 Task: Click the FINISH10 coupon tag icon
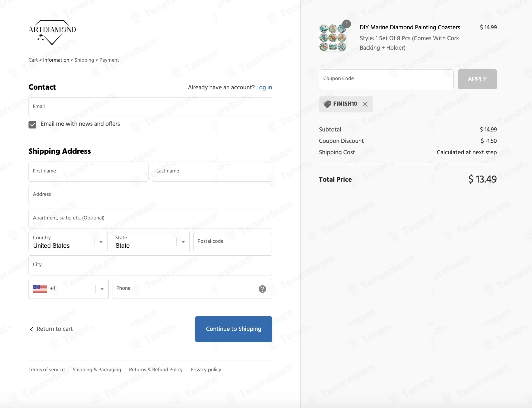(x=327, y=104)
